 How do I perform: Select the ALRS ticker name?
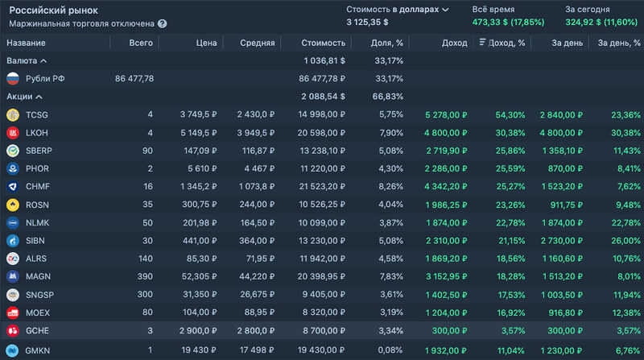tap(35, 259)
